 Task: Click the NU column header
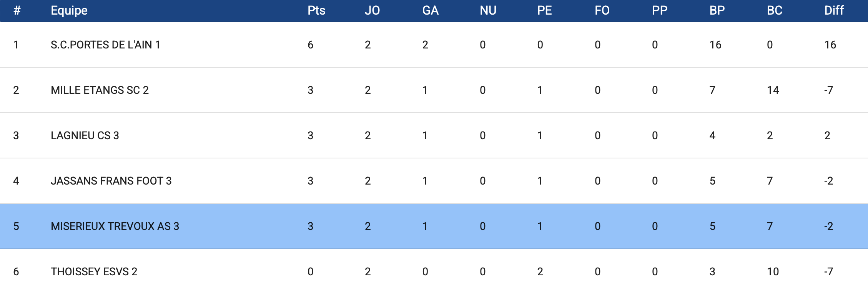(x=488, y=10)
